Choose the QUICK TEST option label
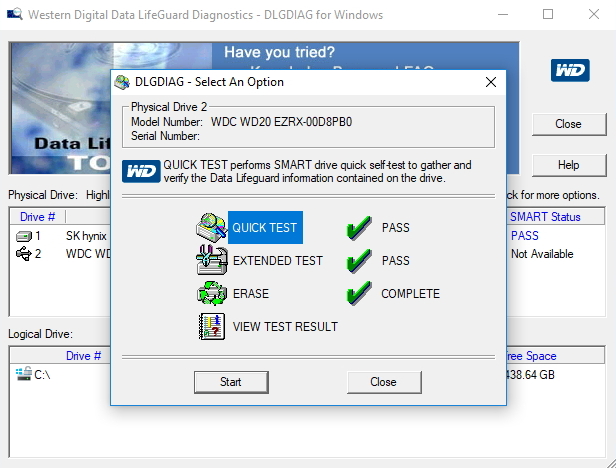 point(265,228)
